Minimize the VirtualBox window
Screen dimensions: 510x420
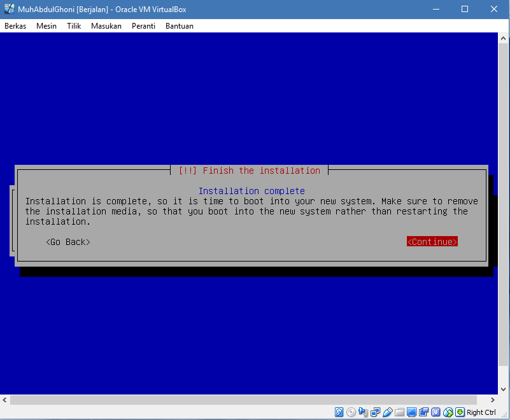point(436,9)
